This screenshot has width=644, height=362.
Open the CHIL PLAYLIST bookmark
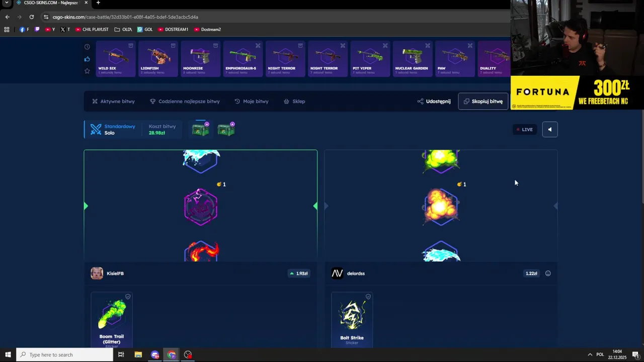(92, 29)
